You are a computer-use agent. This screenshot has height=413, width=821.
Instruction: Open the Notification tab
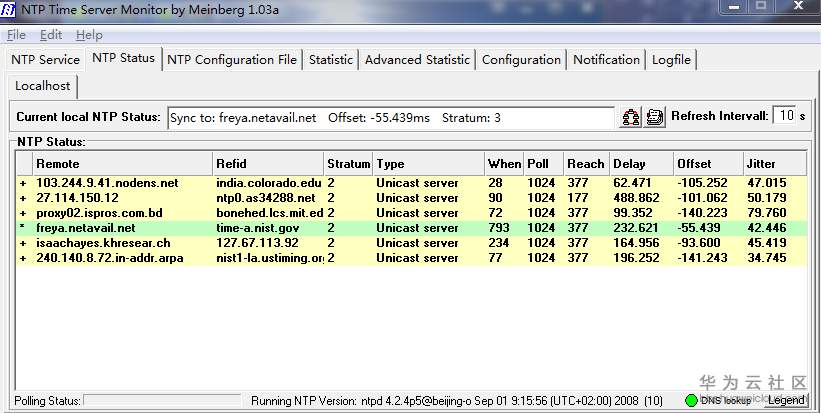[x=606, y=60]
